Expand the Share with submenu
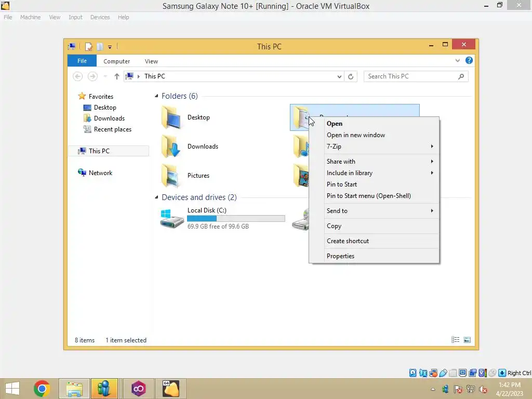This screenshot has width=532, height=399. point(374,162)
